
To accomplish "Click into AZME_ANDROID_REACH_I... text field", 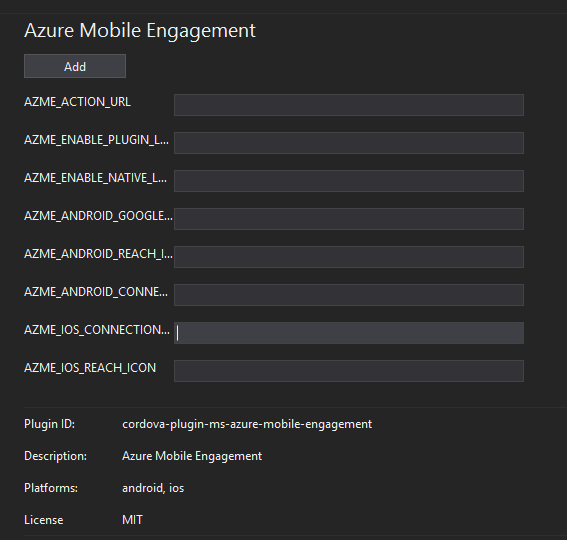I will point(349,257).
